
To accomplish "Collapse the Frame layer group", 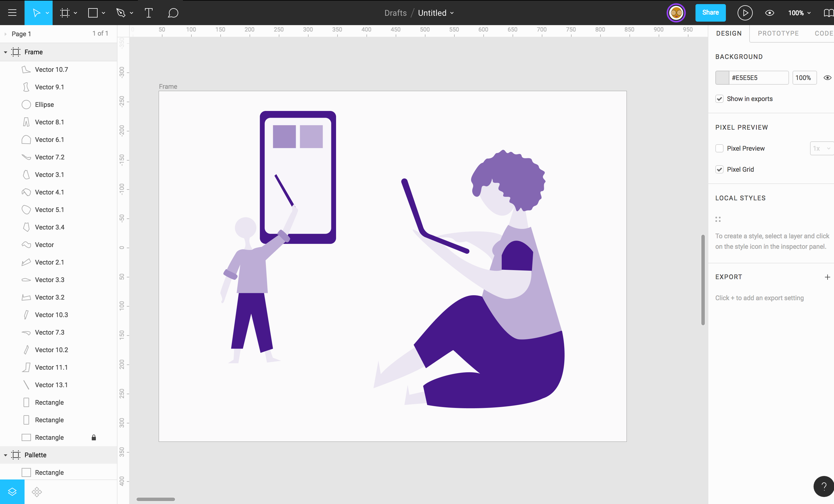I will point(6,52).
